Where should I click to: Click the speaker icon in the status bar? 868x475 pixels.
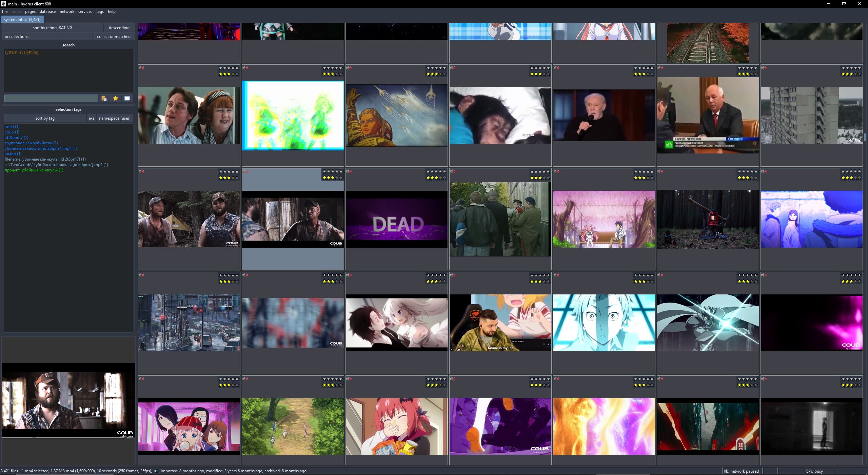tap(156, 471)
